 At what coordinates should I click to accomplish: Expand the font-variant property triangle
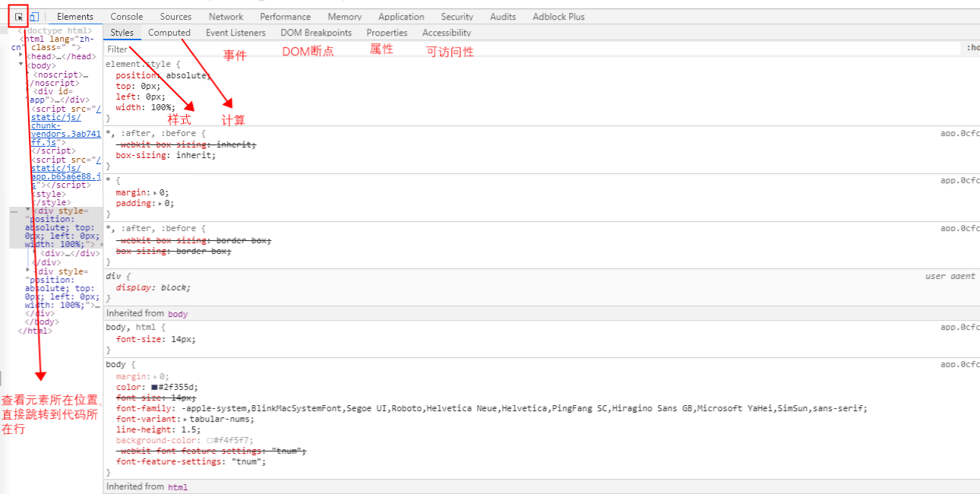click(x=185, y=420)
